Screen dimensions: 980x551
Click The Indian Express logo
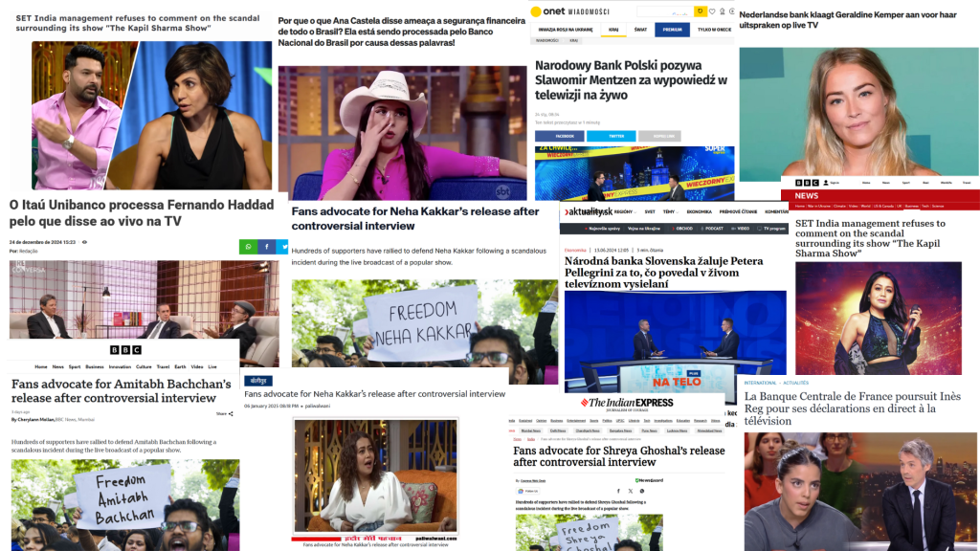(627, 403)
